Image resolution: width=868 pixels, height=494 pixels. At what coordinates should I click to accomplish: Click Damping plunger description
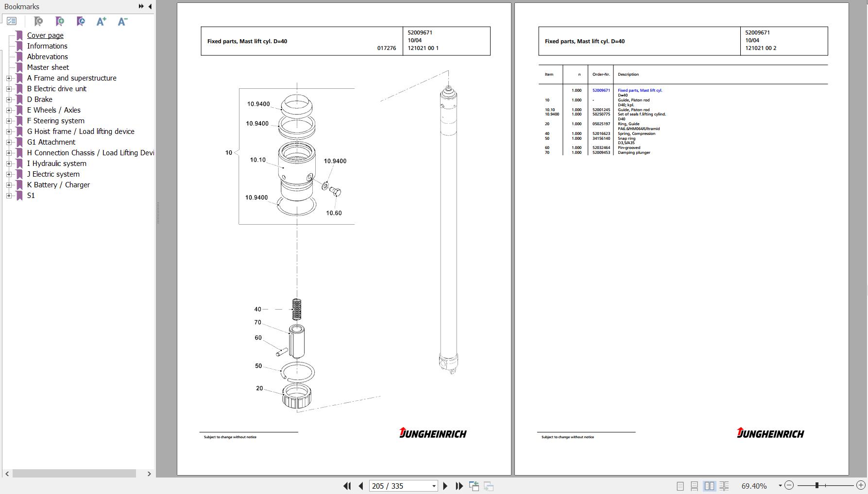pos(634,152)
